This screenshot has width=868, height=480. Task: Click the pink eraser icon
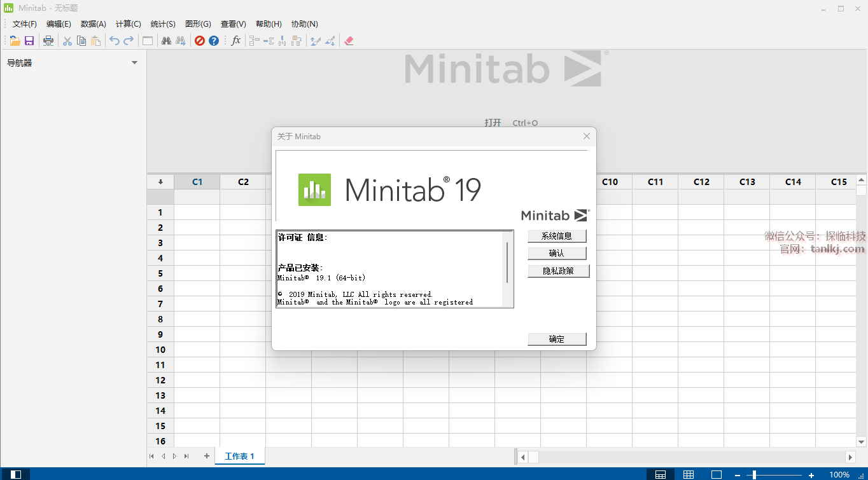349,41
